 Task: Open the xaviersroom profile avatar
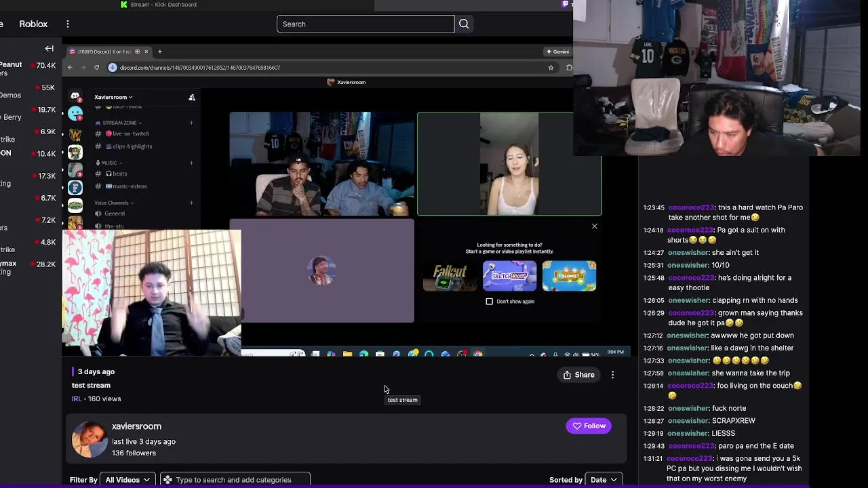[x=90, y=439]
